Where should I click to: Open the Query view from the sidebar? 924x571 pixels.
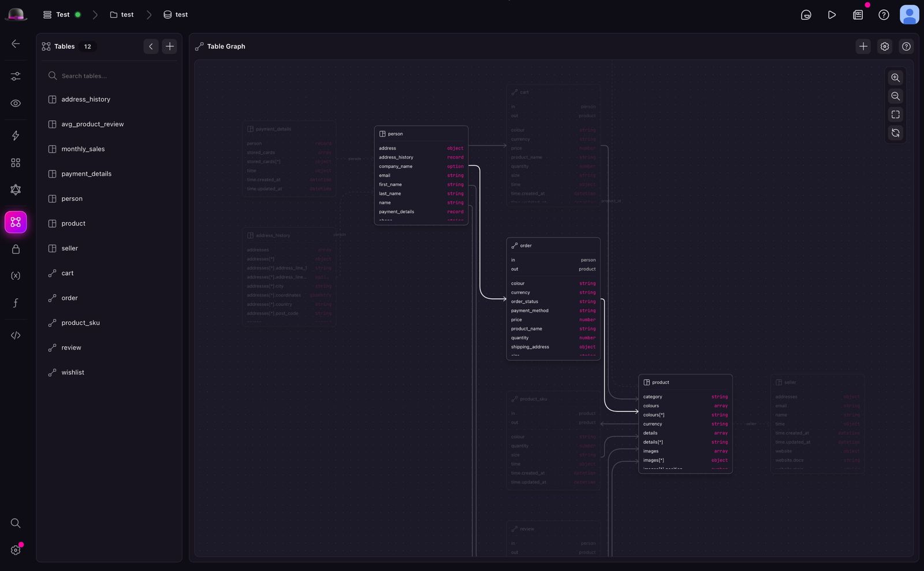[x=16, y=76]
